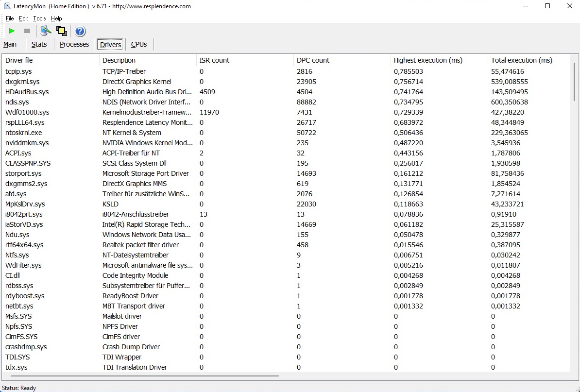Image resolution: width=580 pixels, height=392 pixels.
Task: Select dxgmms2.sys driver entry
Action: tap(287, 184)
